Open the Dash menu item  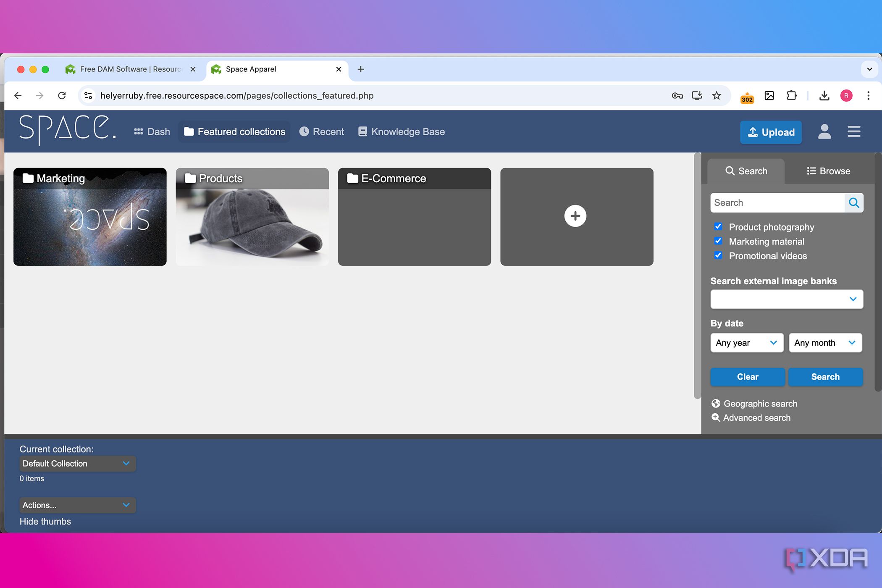point(152,132)
